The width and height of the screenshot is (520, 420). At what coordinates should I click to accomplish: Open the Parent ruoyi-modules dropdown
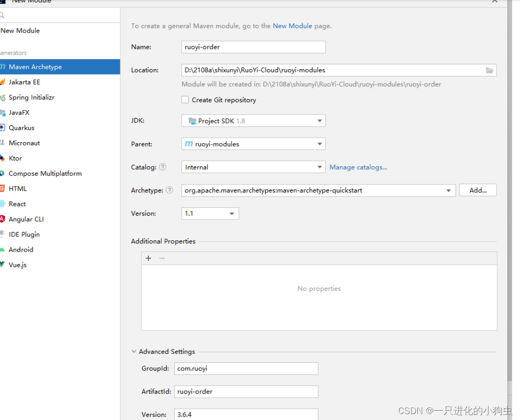[x=254, y=144]
